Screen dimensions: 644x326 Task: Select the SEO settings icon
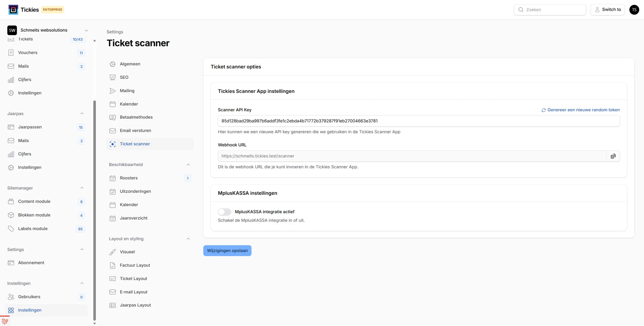coord(112,77)
